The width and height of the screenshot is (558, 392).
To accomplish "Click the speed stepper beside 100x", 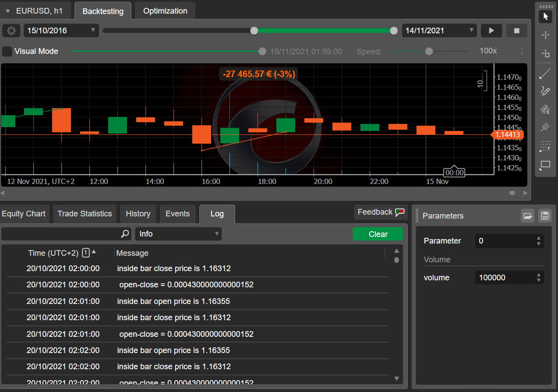I will pyautogui.click(x=522, y=51).
